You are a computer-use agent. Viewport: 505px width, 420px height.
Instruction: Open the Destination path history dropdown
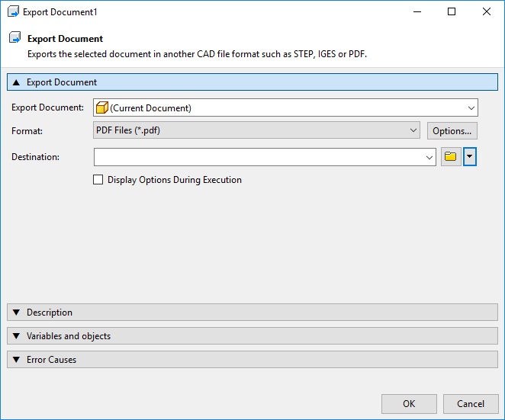coord(430,157)
